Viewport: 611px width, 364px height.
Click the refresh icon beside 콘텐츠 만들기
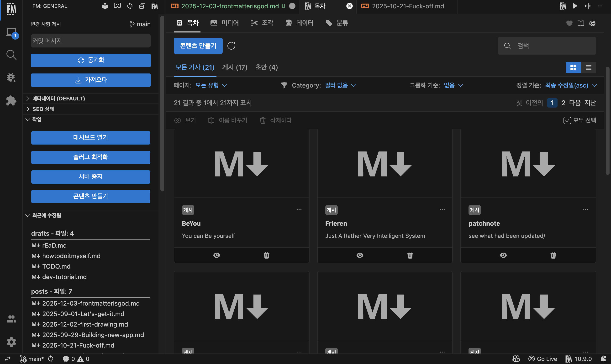231,46
